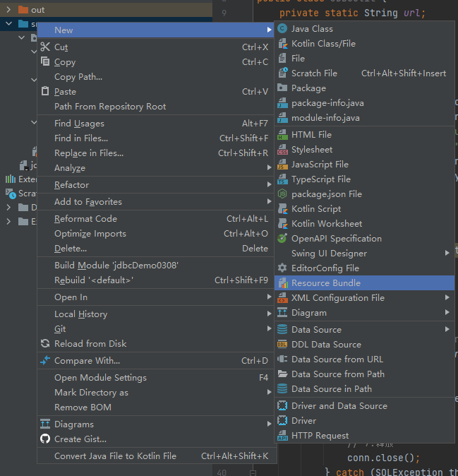The image size is (458, 476).
Task: Expand the Analyze submenu
Action: pyautogui.click(x=155, y=167)
